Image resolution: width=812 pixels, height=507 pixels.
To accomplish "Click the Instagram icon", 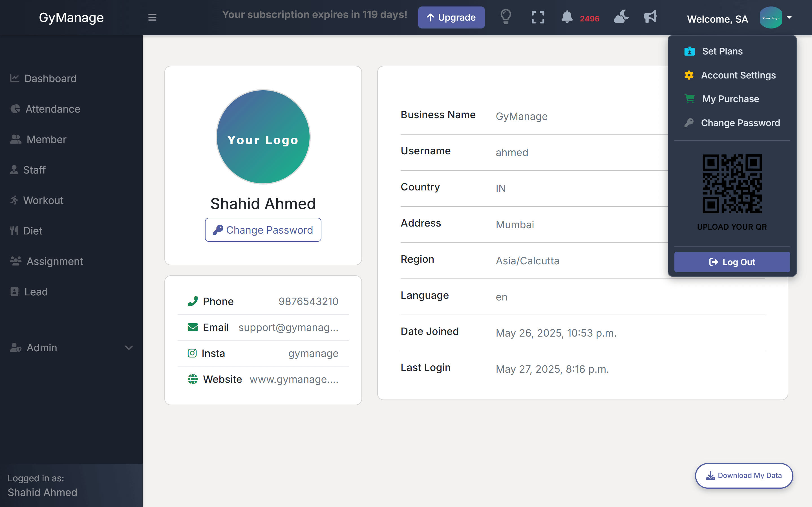I will click(x=192, y=353).
